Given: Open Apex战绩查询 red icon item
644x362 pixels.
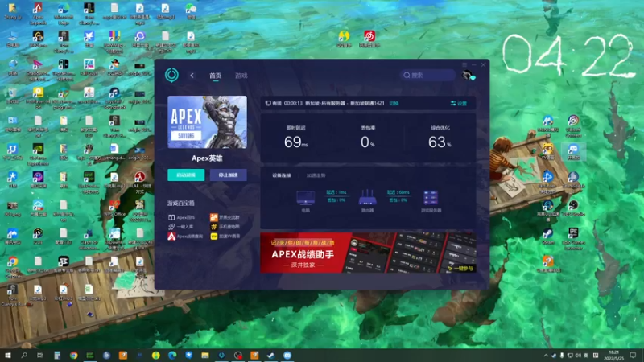Looking at the screenshot, I should (x=185, y=236).
